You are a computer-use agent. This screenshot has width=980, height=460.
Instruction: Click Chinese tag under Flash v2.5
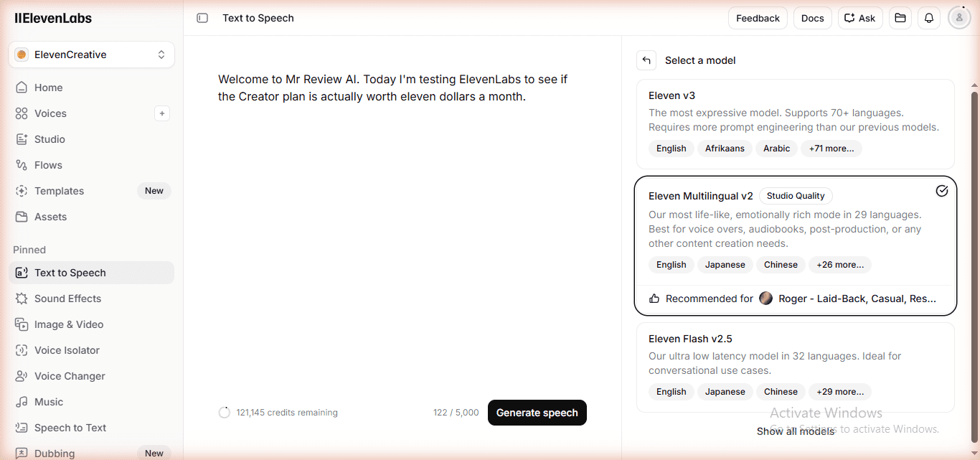[781, 392]
